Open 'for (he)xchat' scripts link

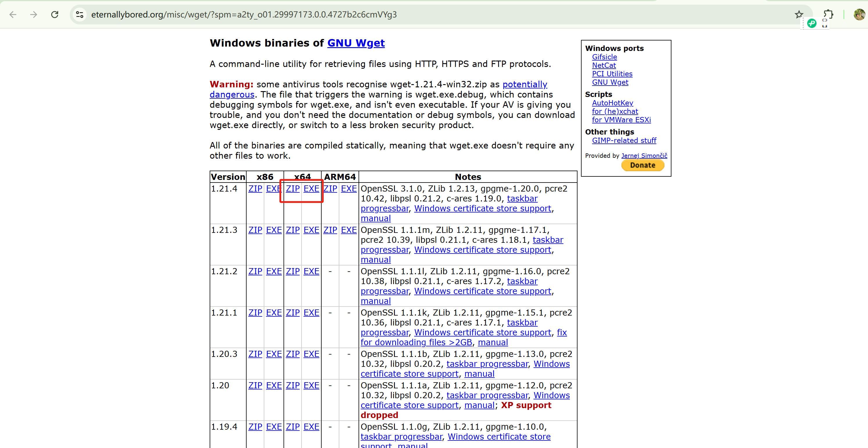point(615,111)
